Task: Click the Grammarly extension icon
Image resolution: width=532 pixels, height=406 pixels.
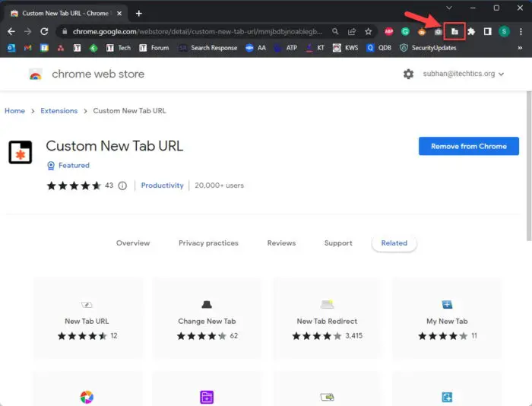Action: pyautogui.click(x=405, y=31)
